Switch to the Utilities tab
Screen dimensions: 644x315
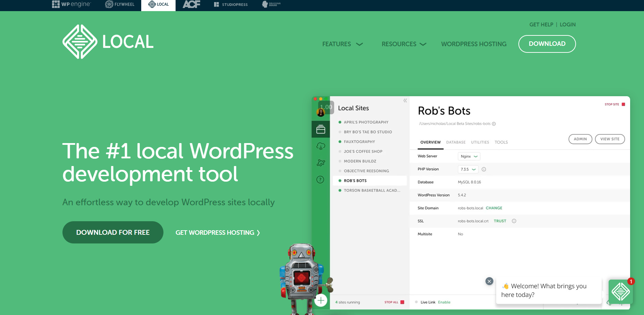click(480, 142)
